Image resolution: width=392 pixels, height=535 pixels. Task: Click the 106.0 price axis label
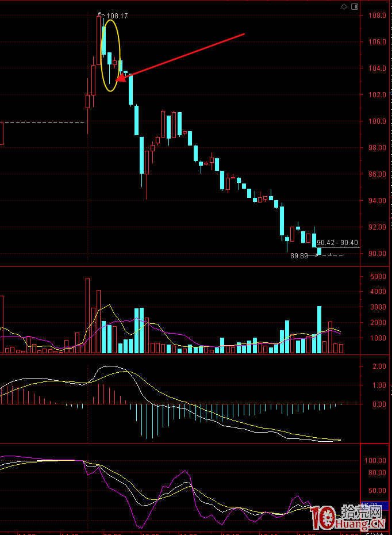(377, 41)
